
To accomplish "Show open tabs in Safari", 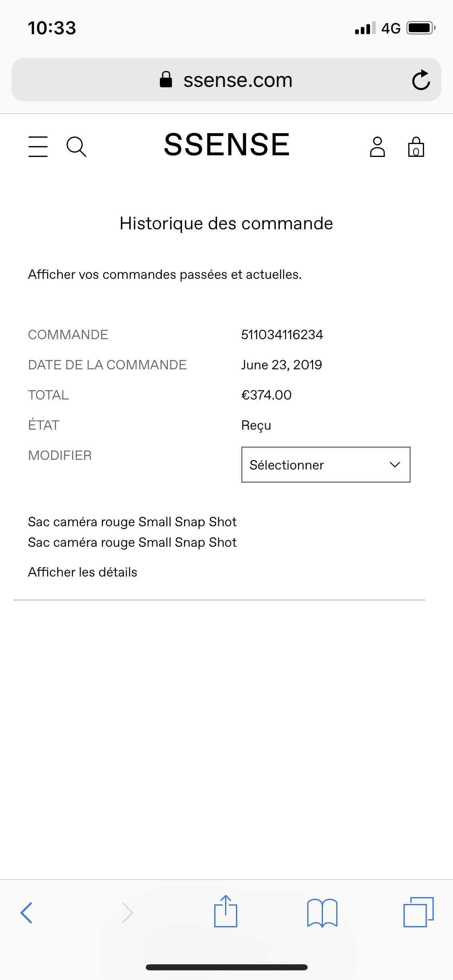I will pyautogui.click(x=418, y=912).
